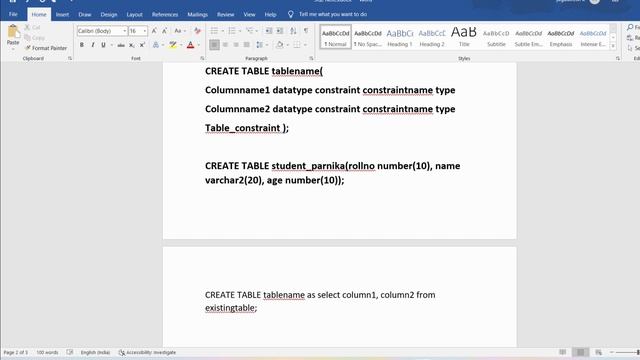Apply the Heading 2 style
This screenshot has height=360, width=640.
pos(432,37)
